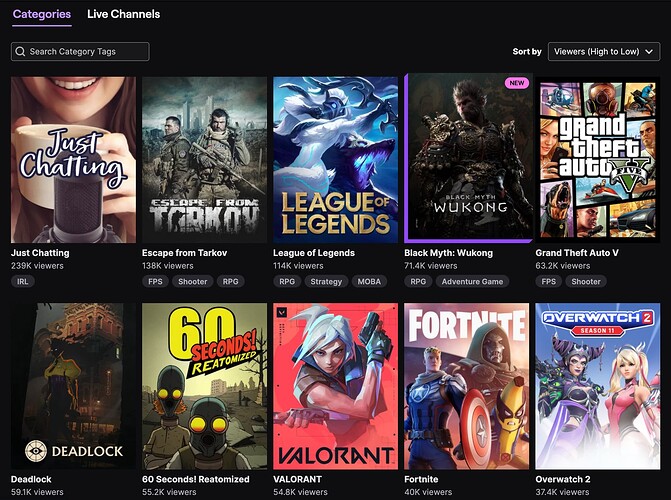Open the Just Chatting cover thumbnail
This screenshot has height=500, width=671.
point(74,160)
